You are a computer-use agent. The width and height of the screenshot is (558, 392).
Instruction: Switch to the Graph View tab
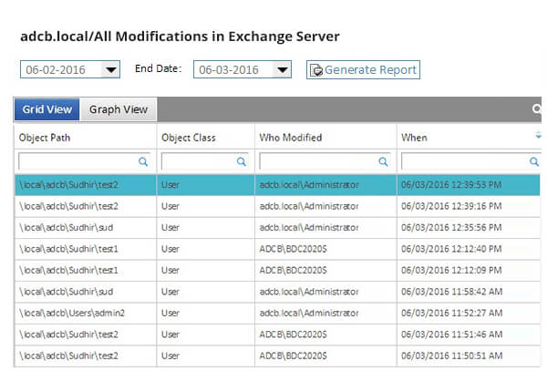pos(119,109)
